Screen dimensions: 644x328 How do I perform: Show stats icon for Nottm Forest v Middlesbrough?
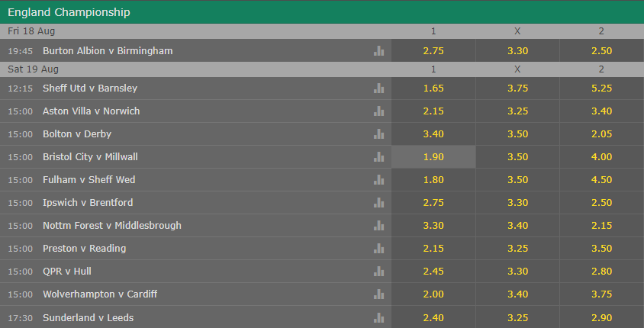378,226
